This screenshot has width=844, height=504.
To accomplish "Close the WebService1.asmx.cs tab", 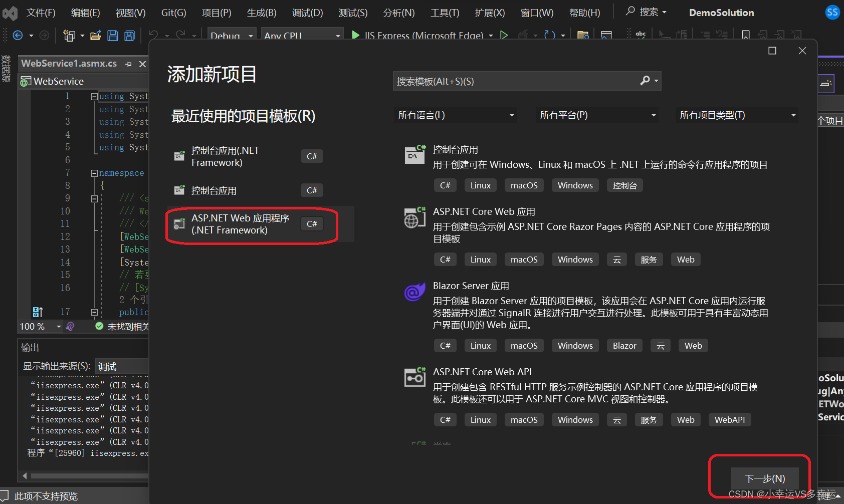I will [142, 64].
